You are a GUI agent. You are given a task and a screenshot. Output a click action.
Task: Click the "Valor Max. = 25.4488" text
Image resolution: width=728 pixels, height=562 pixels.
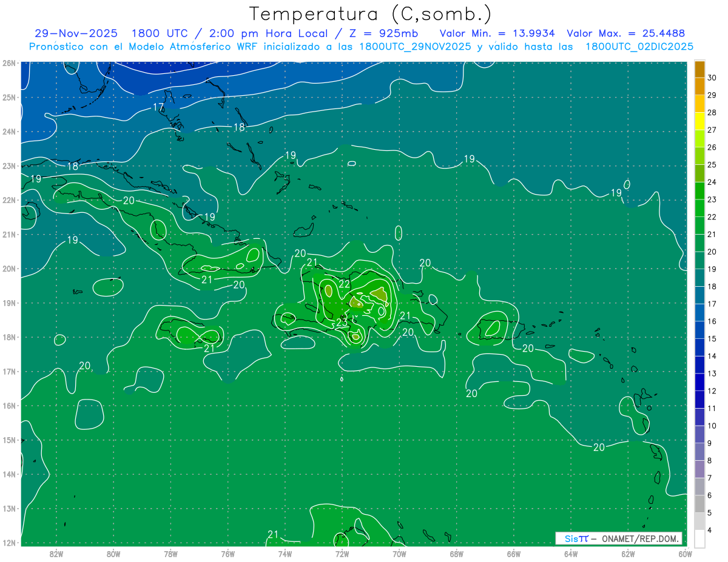[625, 33]
